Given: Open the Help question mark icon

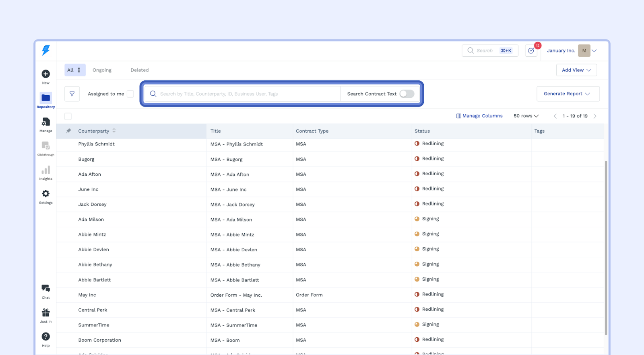Looking at the screenshot, I should pyautogui.click(x=46, y=337).
